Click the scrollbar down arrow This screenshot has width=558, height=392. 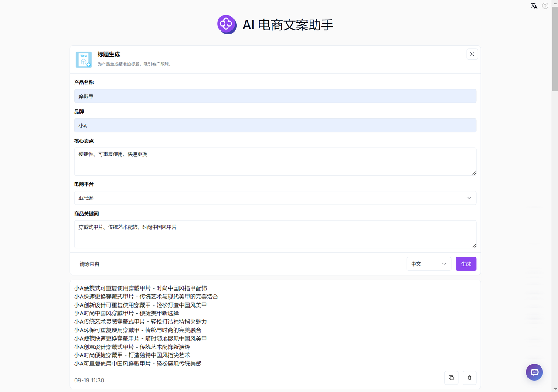(x=555, y=389)
